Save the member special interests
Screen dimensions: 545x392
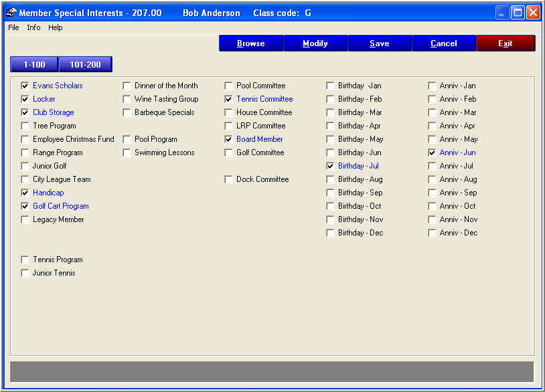(380, 43)
